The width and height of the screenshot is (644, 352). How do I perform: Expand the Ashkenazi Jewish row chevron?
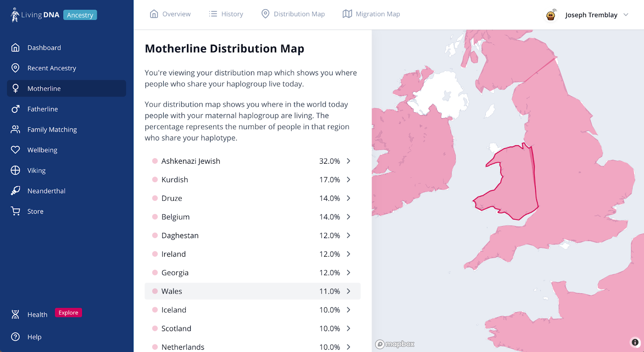(x=349, y=161)
